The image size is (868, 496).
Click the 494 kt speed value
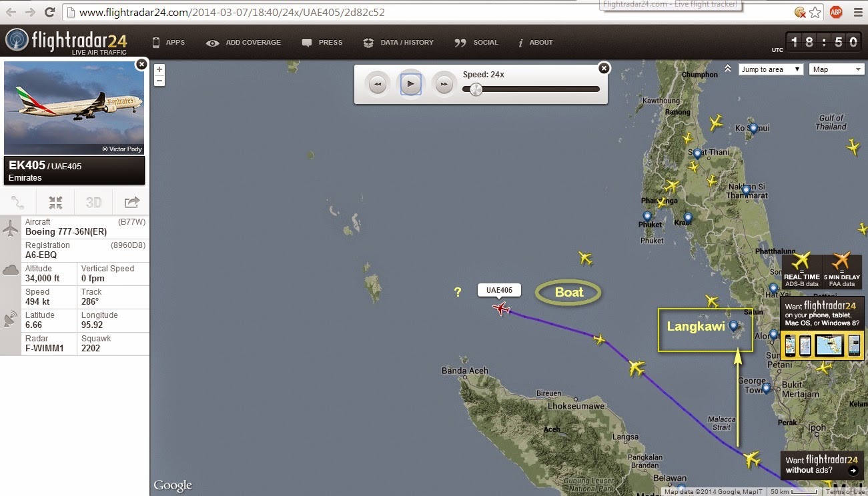click(x=37, y=302)
